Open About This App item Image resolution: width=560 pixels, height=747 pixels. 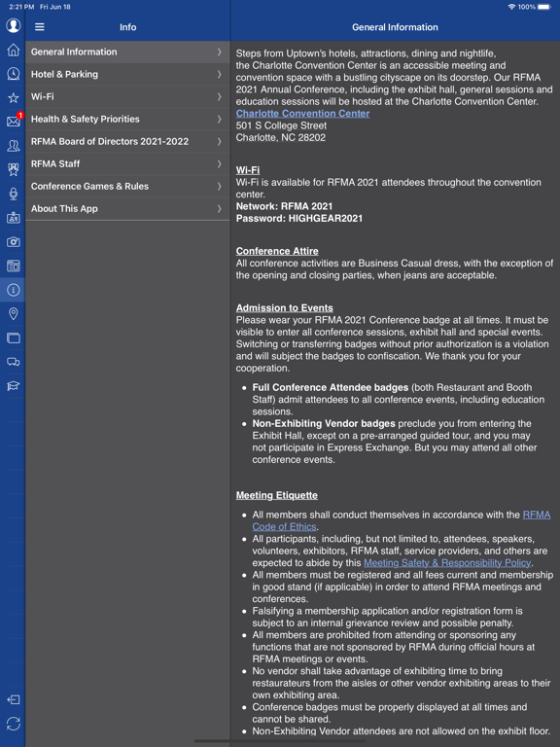pyautogui.click(x=127, y=209)
